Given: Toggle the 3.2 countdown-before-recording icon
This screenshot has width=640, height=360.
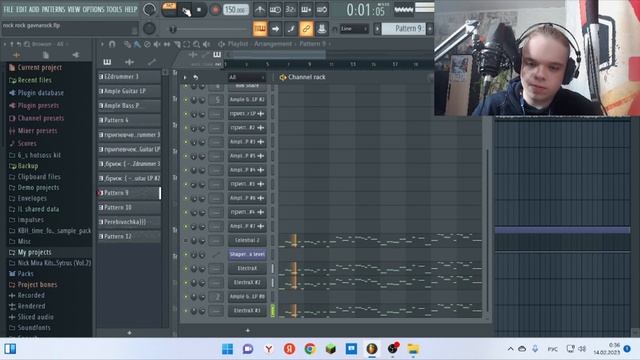Looking at the screenshot, I should point(290,9).
